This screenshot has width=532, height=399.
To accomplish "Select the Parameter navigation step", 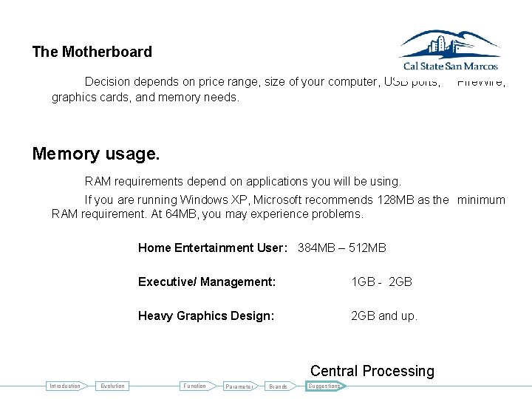I will tap(241, 386).
